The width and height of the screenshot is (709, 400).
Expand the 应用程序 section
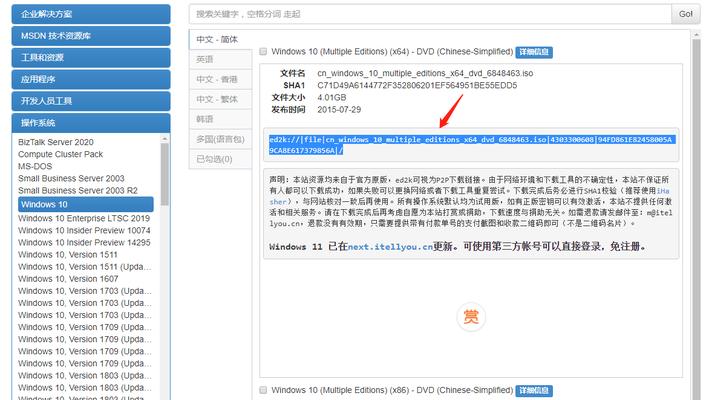click(91, 79)
